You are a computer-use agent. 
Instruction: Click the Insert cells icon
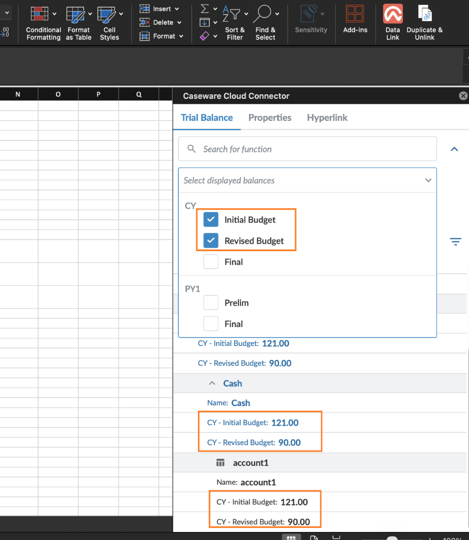(x=144, y=9)
